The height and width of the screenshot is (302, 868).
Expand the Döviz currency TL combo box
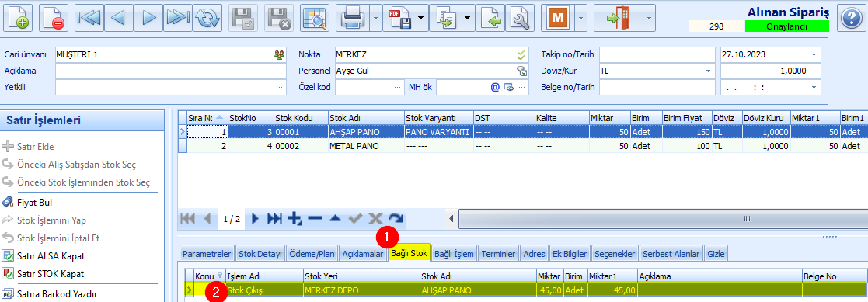pos(709,71)
